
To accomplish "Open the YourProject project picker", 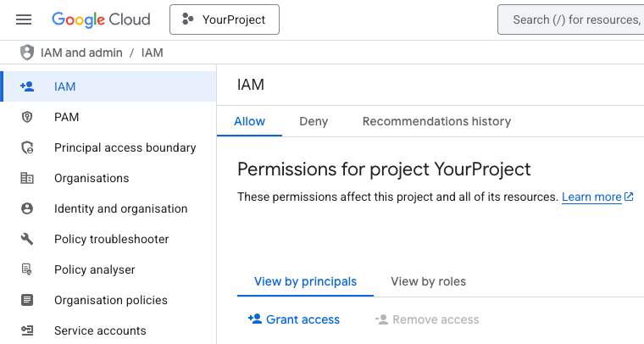I will (225, 19).
